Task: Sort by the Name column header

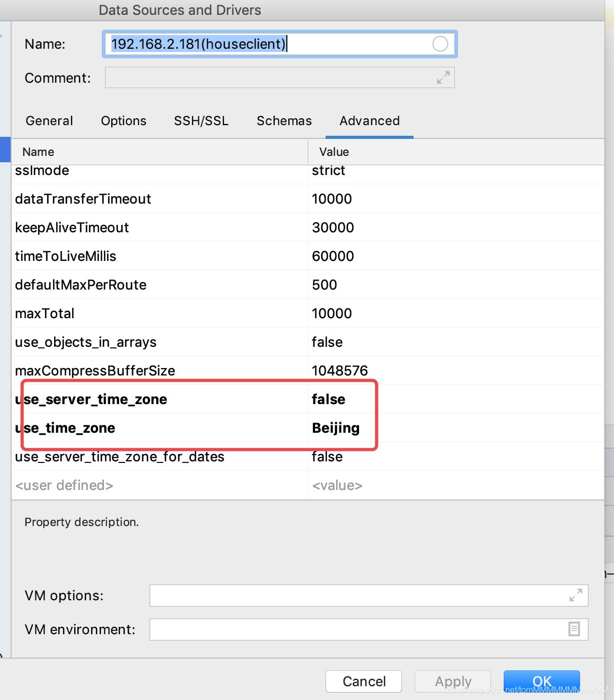Action: (38, 152)
